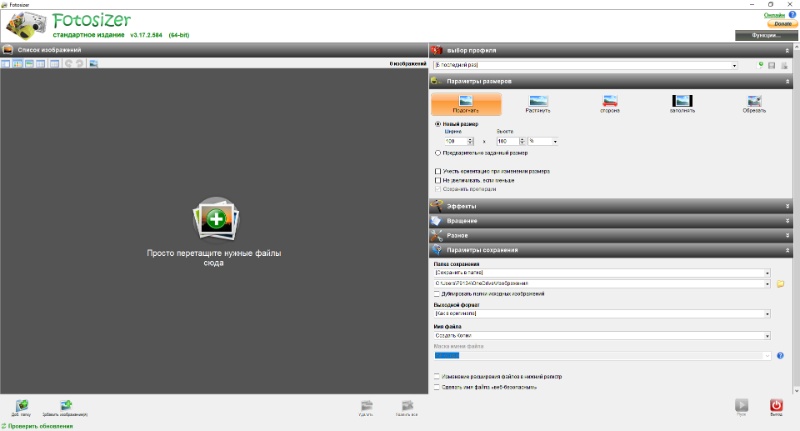The image size is (800, 431).
Task: Click the delete profile icon
Action: (784, 65)
